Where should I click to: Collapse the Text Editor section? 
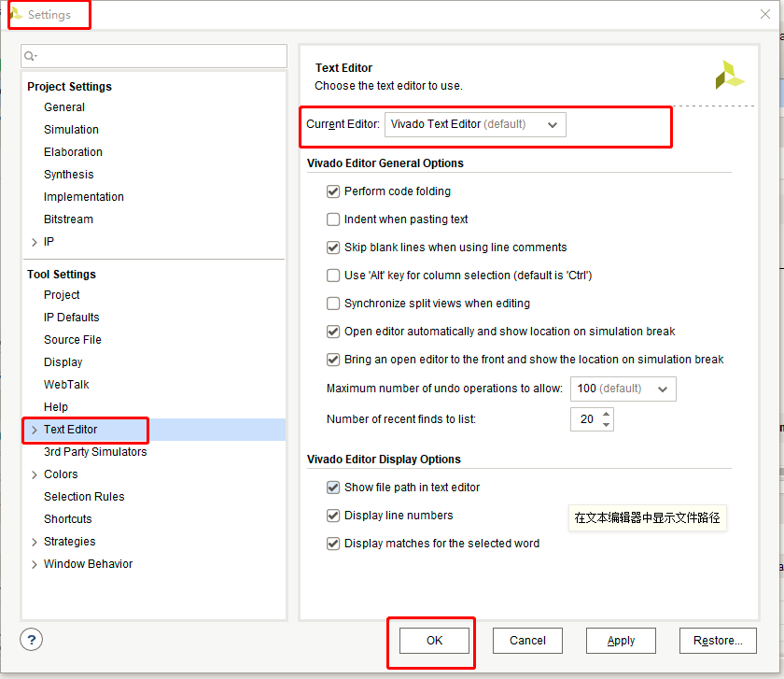(35, 430)
